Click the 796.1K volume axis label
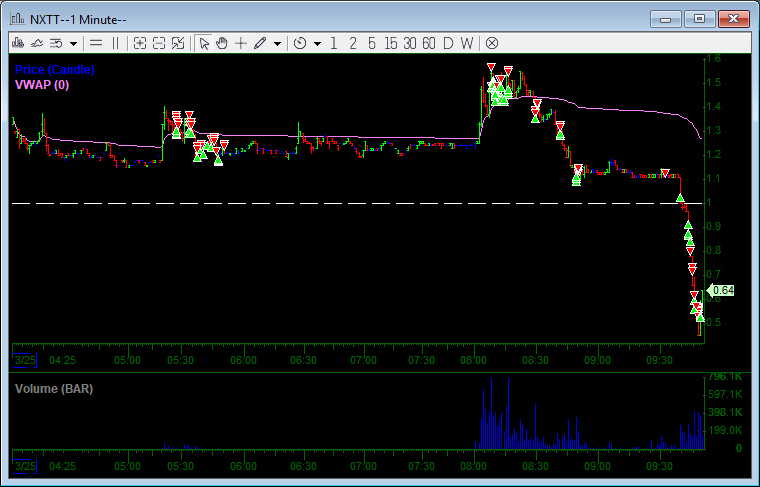760x487 pixels. pyautogui.click(x=725, y=377)
